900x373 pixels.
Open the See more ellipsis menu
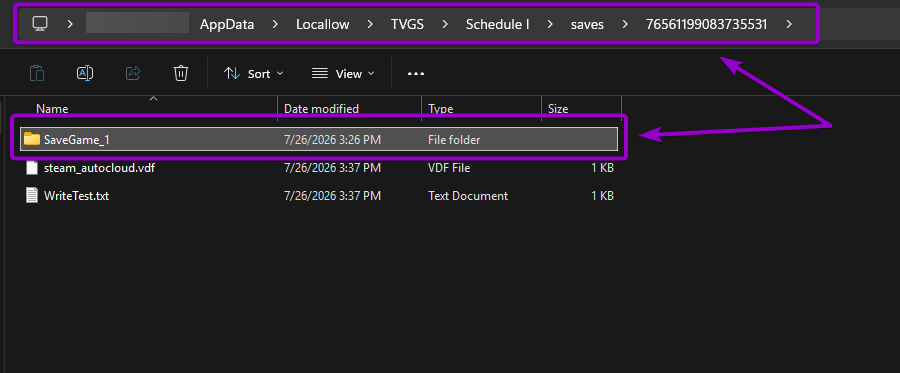[416, 73]
